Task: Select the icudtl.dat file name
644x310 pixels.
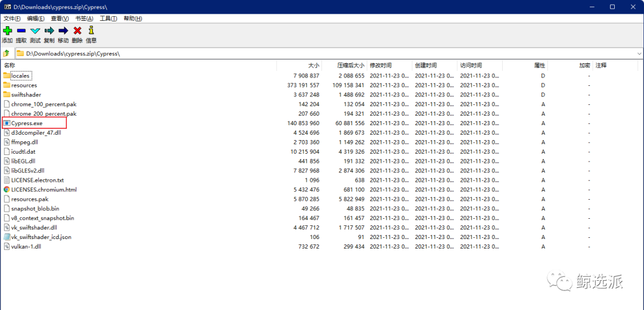Action: point(23,151)
